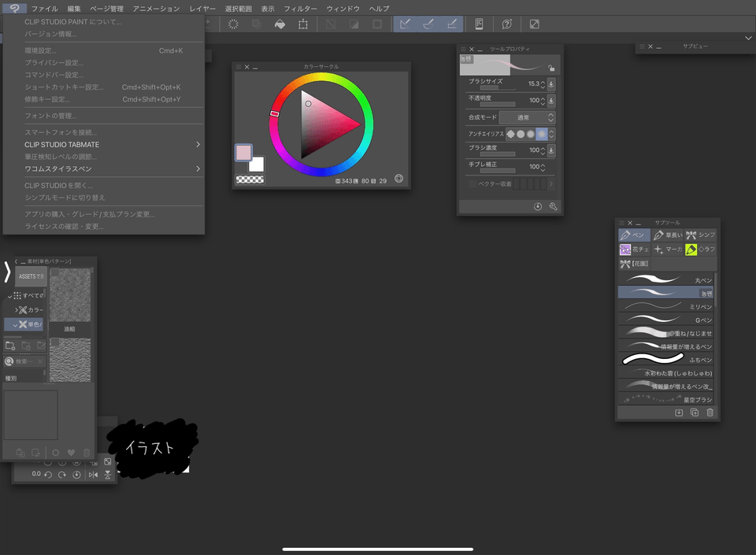Toggle brush size pressure dynamics button
The image size is (756, 555).
pos(551,83)
